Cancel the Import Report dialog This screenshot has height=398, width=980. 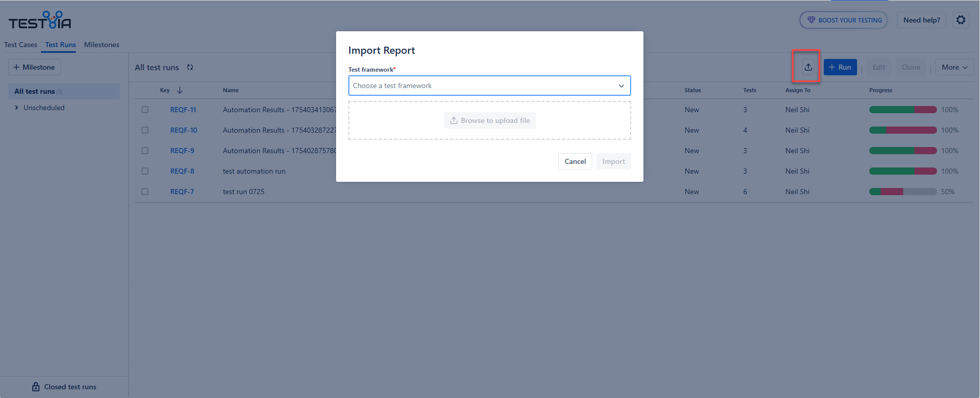pos(575,161)
